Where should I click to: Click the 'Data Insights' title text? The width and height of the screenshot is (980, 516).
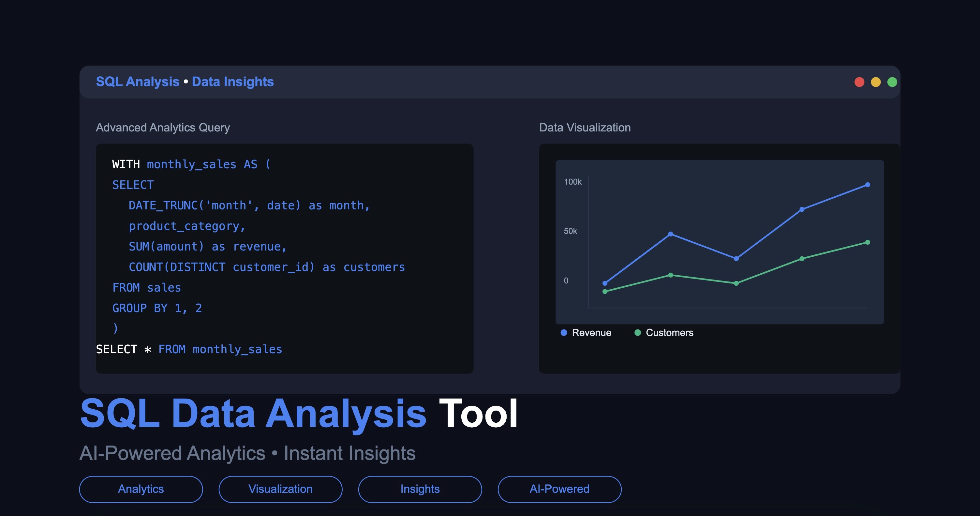click(x=233, y=82)
